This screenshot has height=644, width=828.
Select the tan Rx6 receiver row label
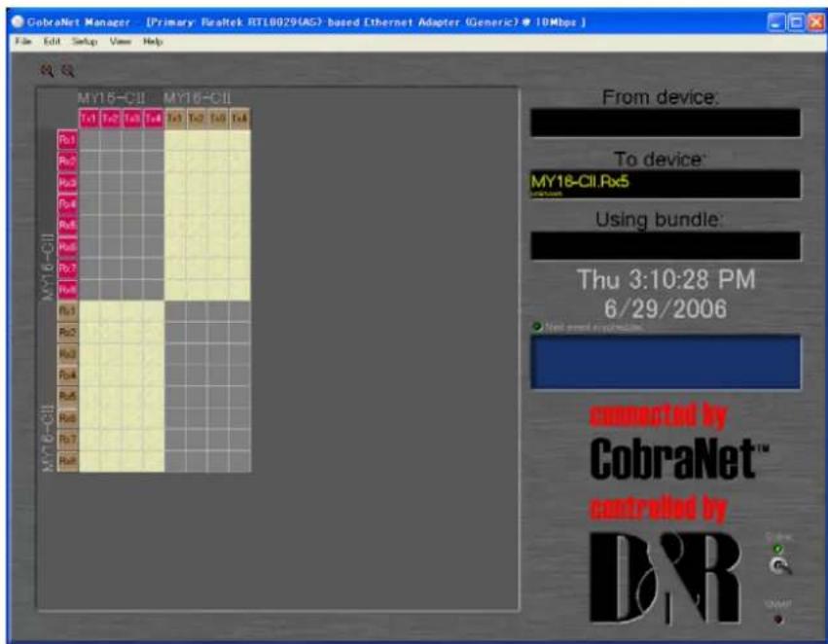[x=67, y=418]
